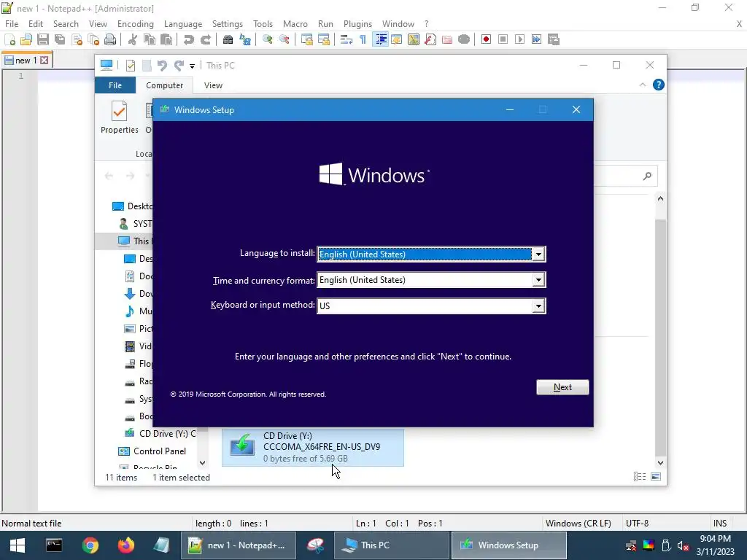Switch to the View tab in This PC
Image resolution: width=747 pixels, height=560 pixels.
[x=213, y=85]
